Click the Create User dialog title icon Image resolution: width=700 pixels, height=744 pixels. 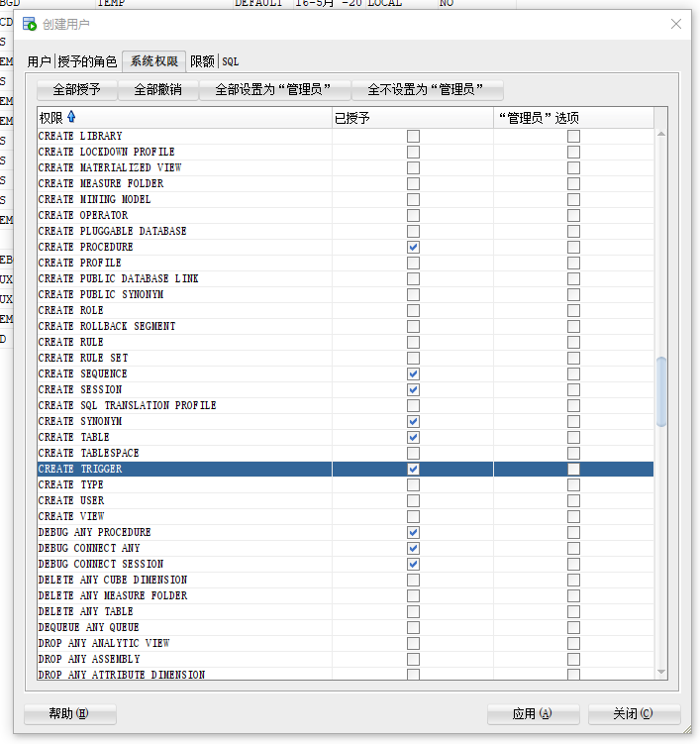[30, 24]
